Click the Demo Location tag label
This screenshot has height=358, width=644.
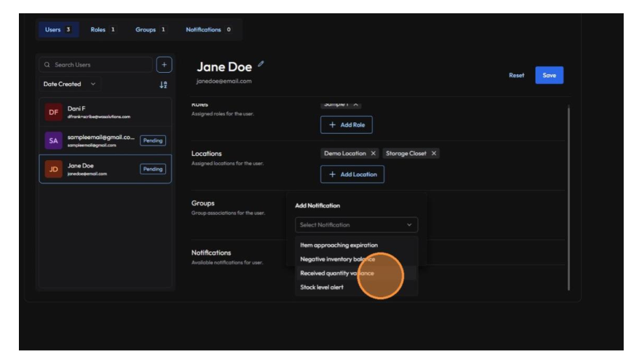(344, 153)
